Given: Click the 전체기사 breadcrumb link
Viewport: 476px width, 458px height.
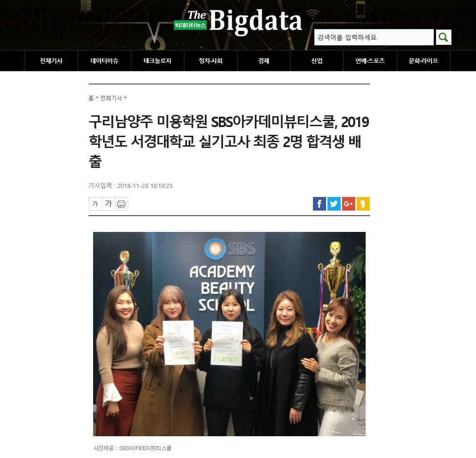Looking at the screenshot, I should (111, 98).
